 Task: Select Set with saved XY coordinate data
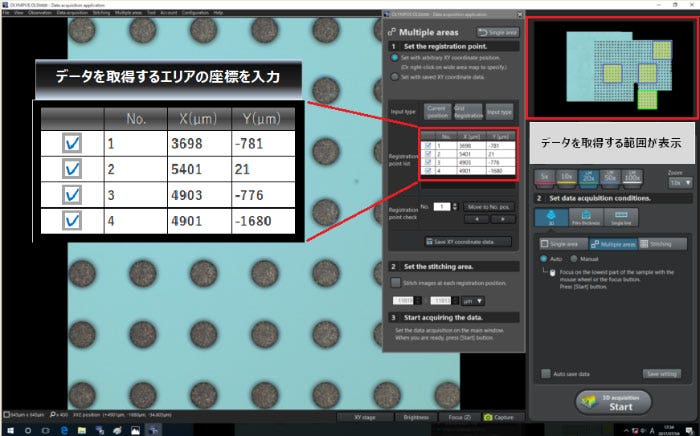(x=394, y=77)
